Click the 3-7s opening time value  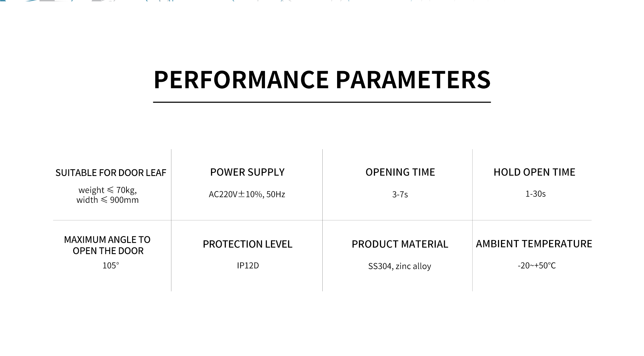pyautogui.click(x=400, y=194)
